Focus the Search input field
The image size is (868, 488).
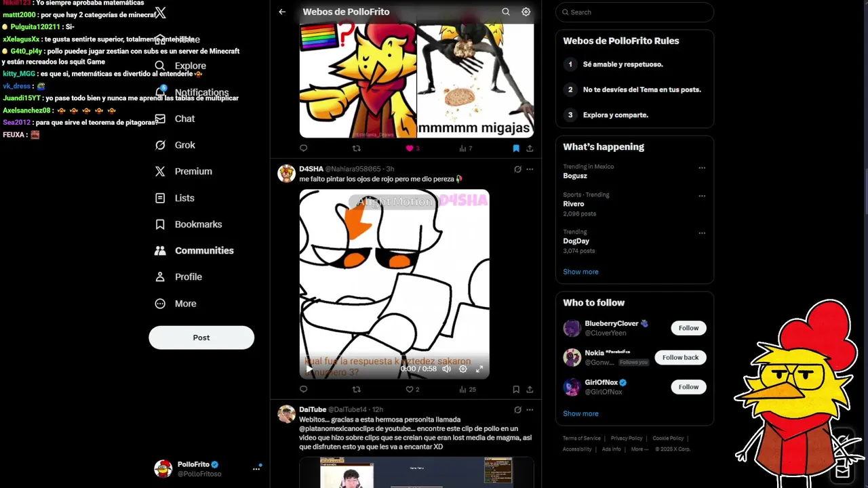635,12
